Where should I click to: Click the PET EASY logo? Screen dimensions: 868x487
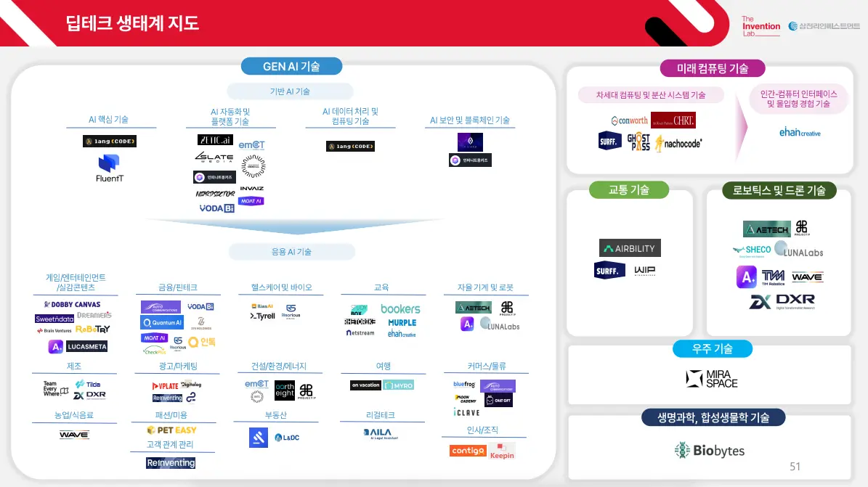click(172, 430)
